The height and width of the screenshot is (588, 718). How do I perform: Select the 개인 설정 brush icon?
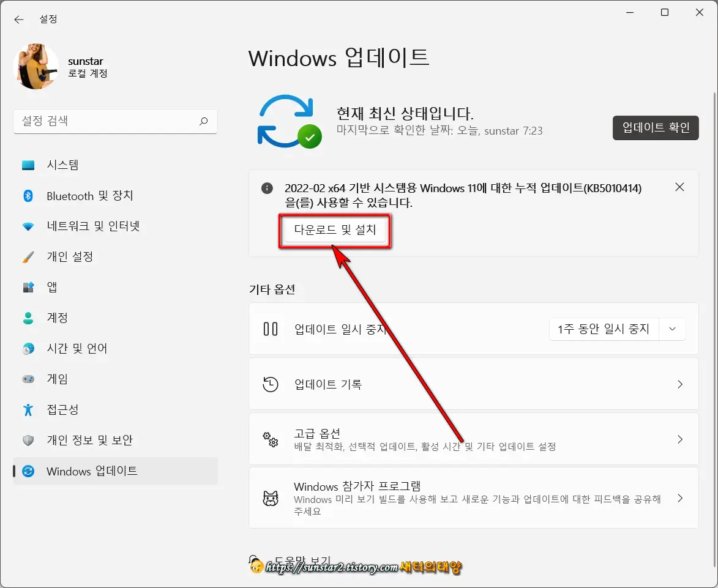(28, 256)
